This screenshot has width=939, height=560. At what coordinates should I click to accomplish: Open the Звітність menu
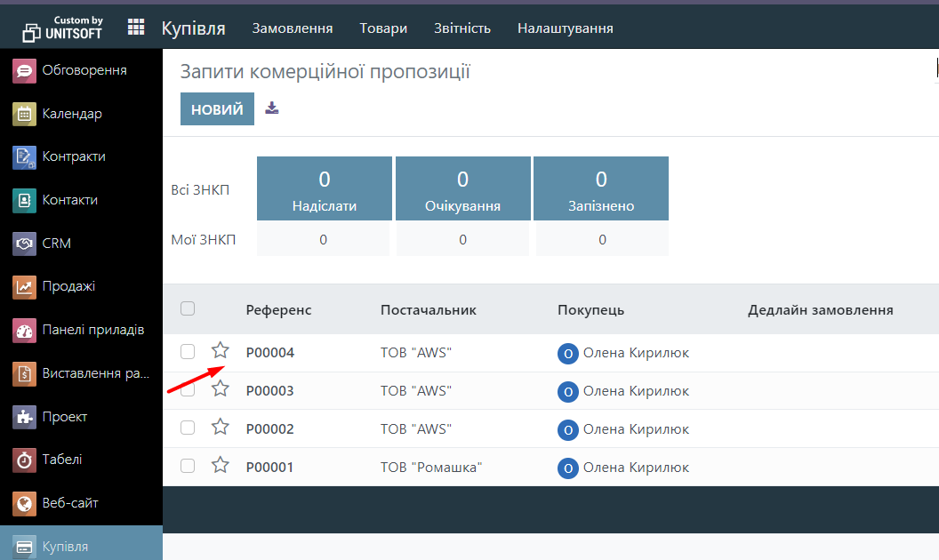coord(461,28)
